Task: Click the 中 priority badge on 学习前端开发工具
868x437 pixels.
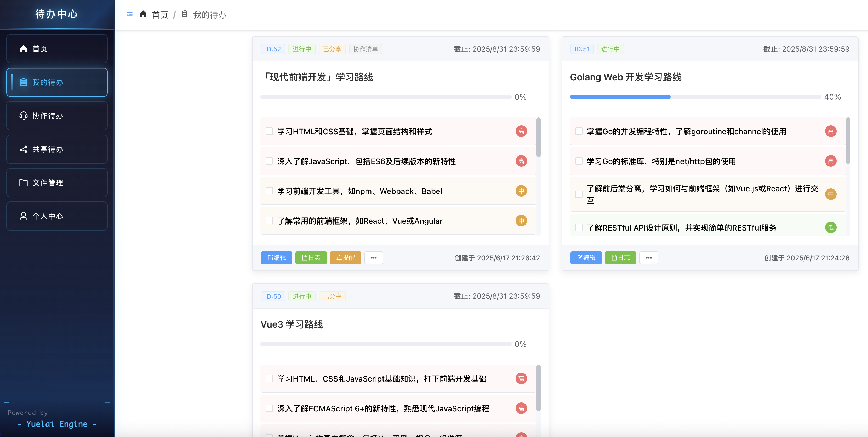Action: tap(521, 191)
